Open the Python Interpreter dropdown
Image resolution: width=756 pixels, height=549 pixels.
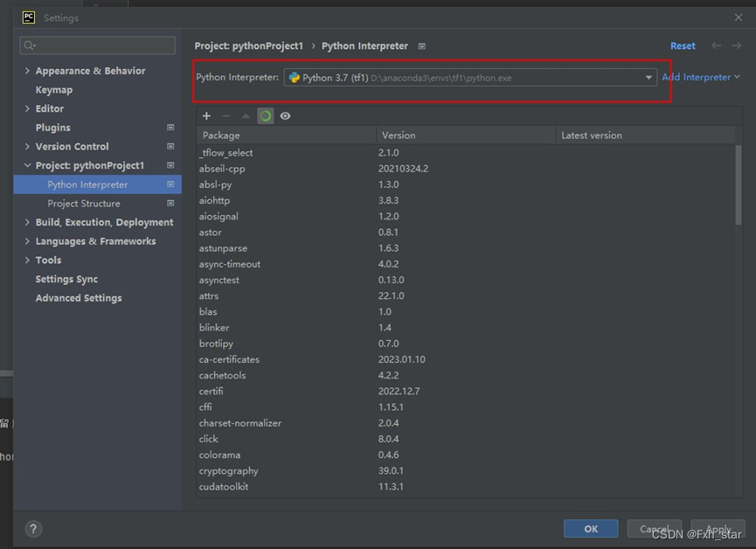tap(648, 78)
